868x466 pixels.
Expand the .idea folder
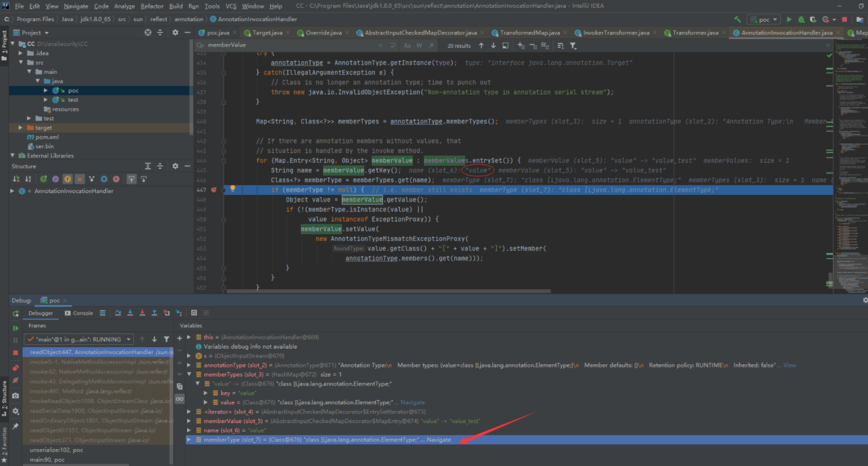22,53
